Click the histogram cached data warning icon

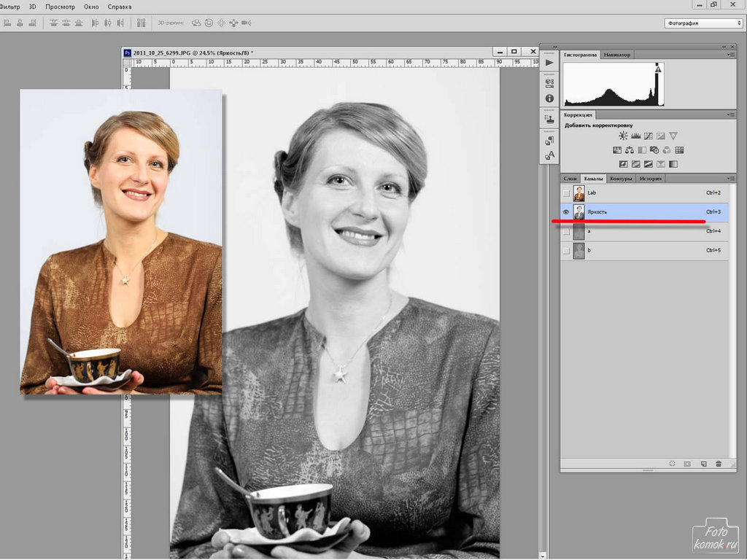point(658,69)
